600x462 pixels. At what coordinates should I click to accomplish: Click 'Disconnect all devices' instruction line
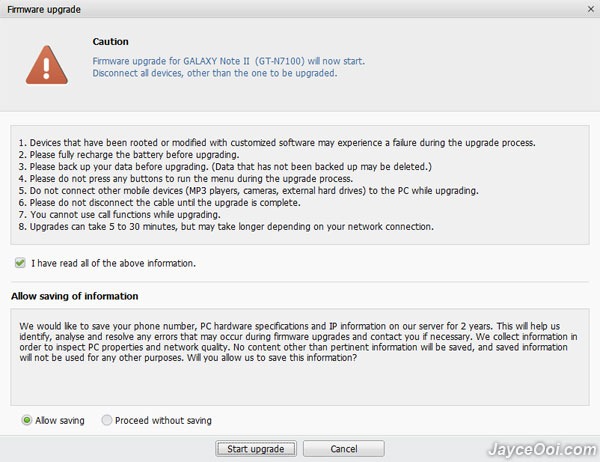point(215,73)
